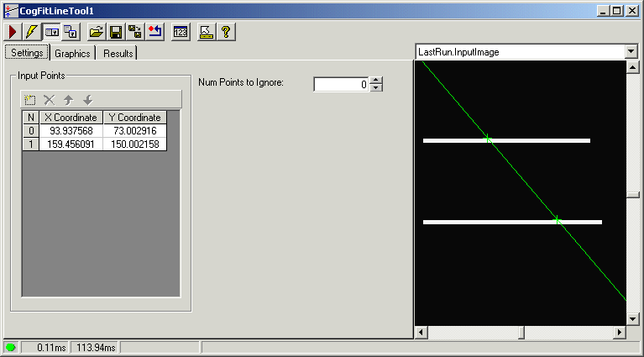Toggle the lightning bolt electric mode button

(x=32, y=32)
